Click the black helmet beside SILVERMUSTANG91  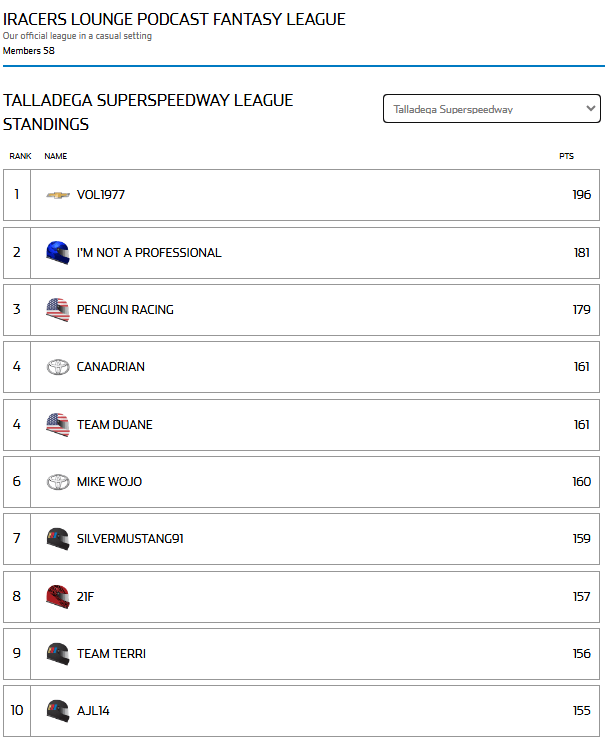click(x=58, y=539)
